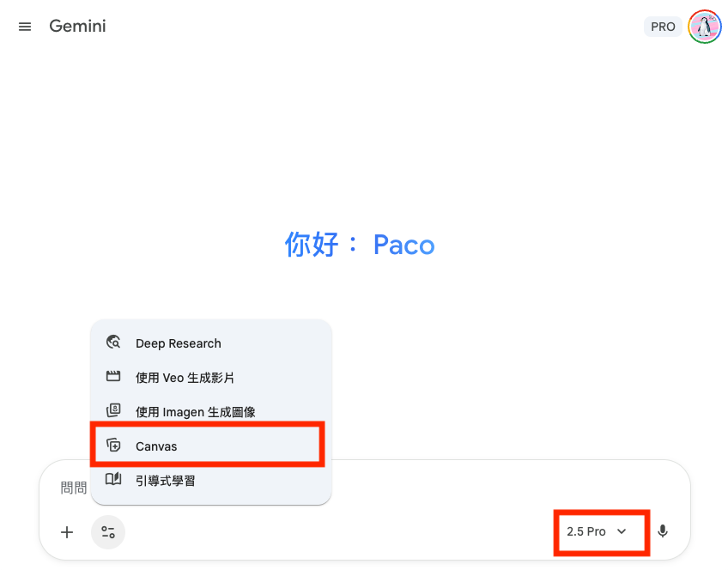Open the penguin profile avatar
The width and height of the screenshot is (728, 570).
click(x=705, y=27)
